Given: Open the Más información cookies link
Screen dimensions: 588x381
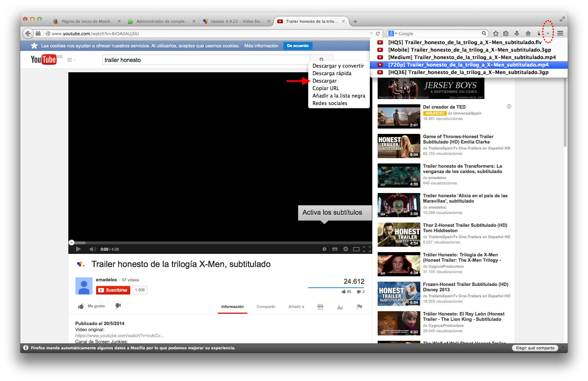Looking at the screenshot, I should coord(261,46).
